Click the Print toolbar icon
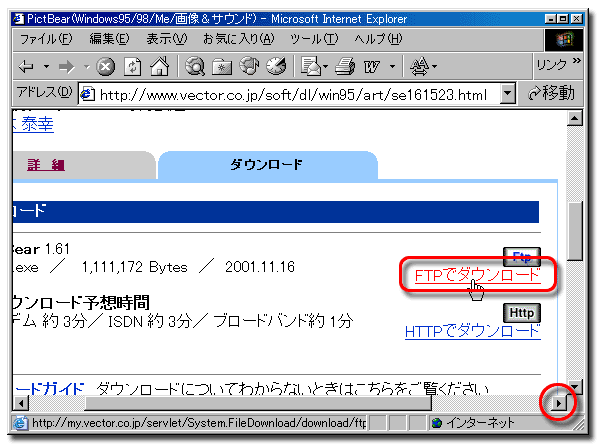The image size is (600, 448). click(345, 66)
